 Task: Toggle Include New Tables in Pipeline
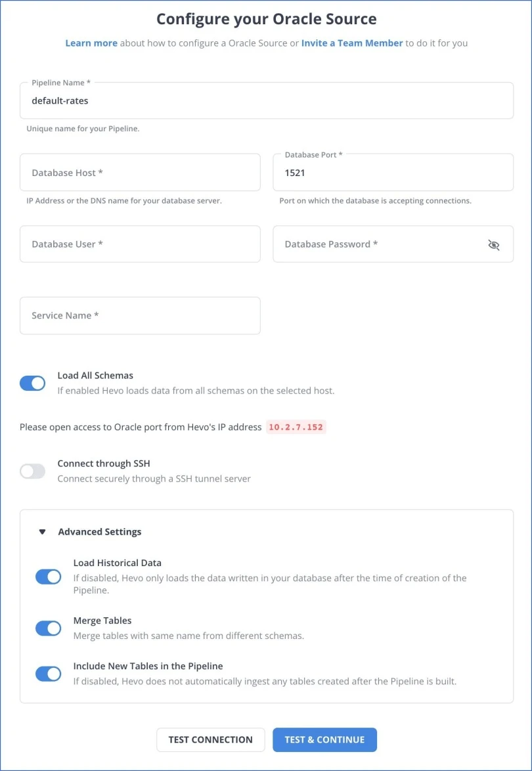coord(48,674)
